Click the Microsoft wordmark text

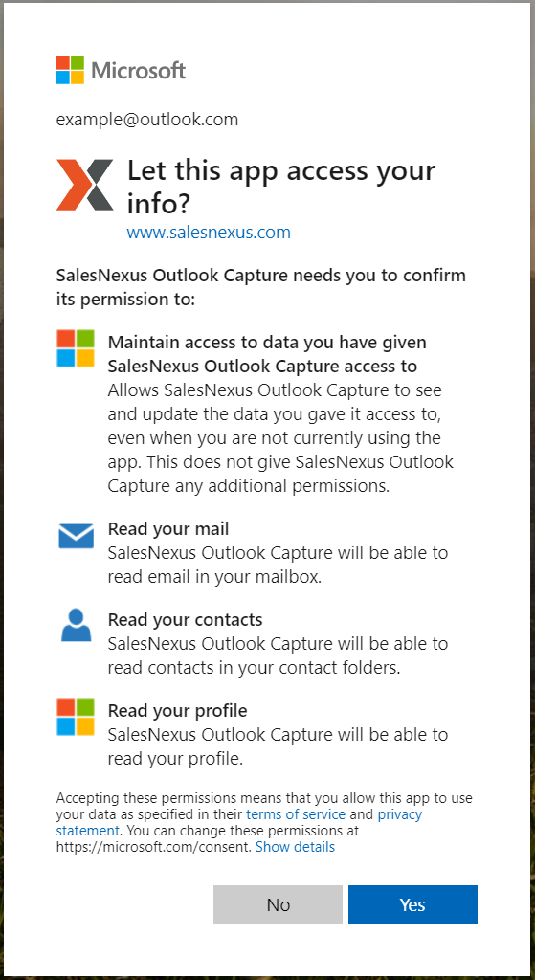click(139, 70)
